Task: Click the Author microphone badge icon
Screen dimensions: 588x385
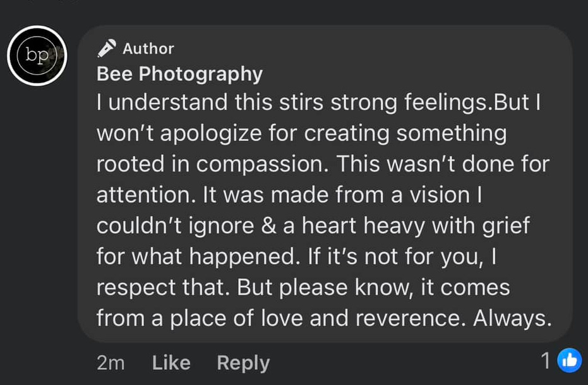Action: (107, 48)
